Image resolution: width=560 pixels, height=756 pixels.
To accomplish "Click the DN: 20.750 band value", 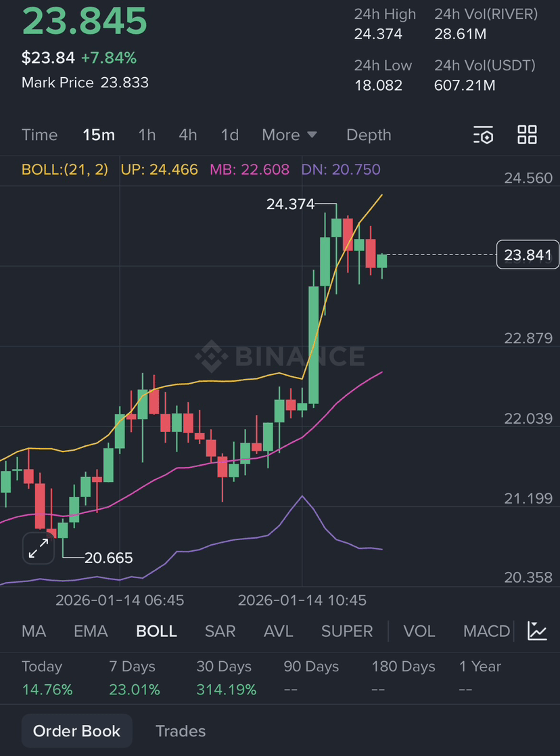I will pos(341,170).
